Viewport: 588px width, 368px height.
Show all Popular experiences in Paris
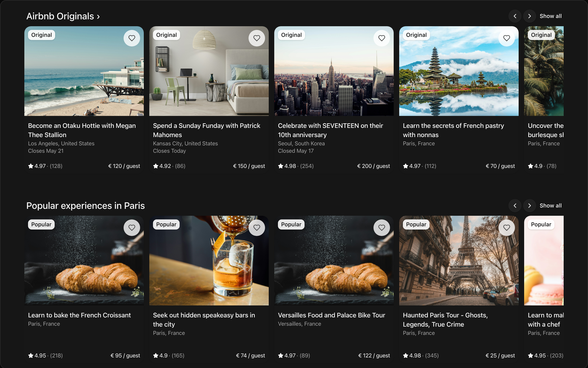point(551,206)
